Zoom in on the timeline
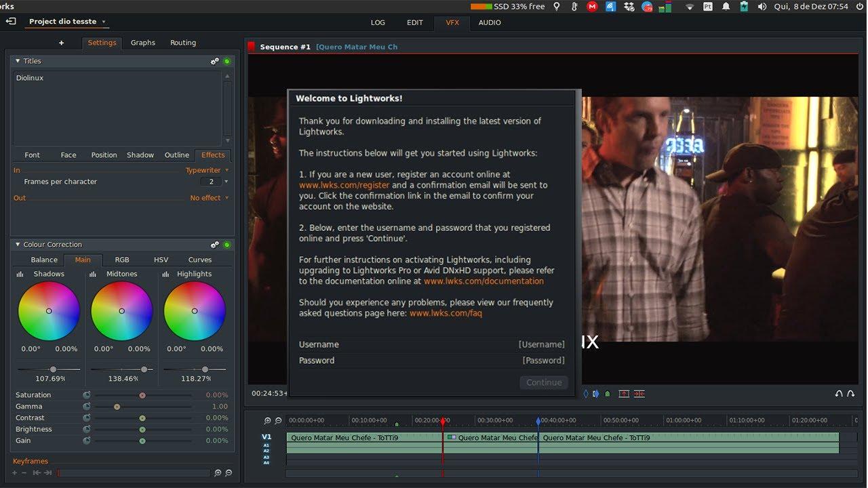The image size is (868, 488). click(x=267, y=421)
